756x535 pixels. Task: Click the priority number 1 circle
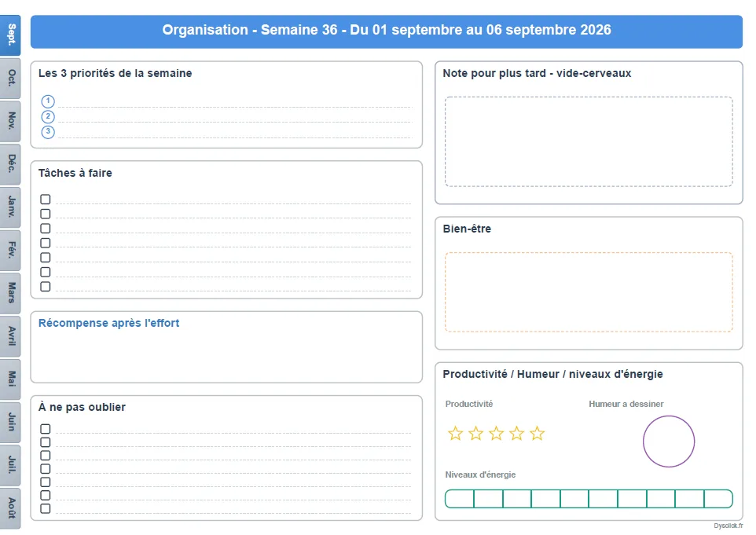point(48,101)
